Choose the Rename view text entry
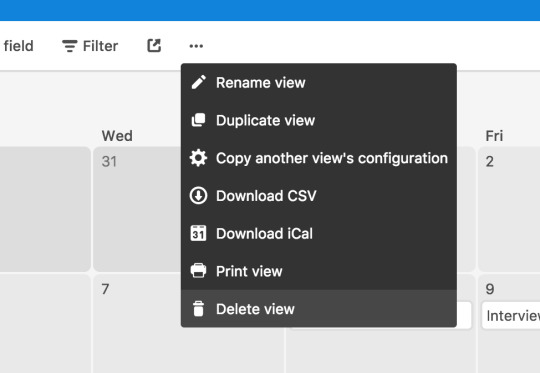Screen dimensions: 540x373 click(x=261, y=83)
